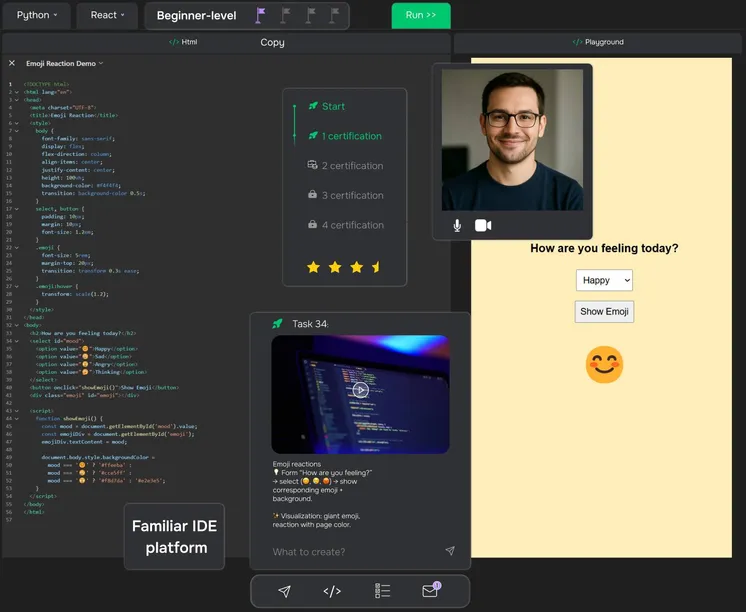Play the Task 34 video
Screen dimensions: 746x612
[x=361, y=390]
